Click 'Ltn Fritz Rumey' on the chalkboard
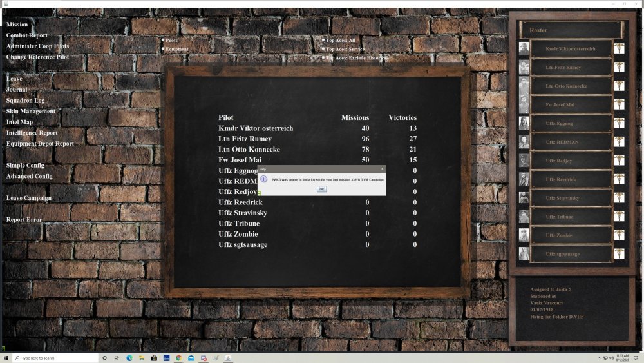The width and height of the screenshot is (644, 363). tap(245, 139)
